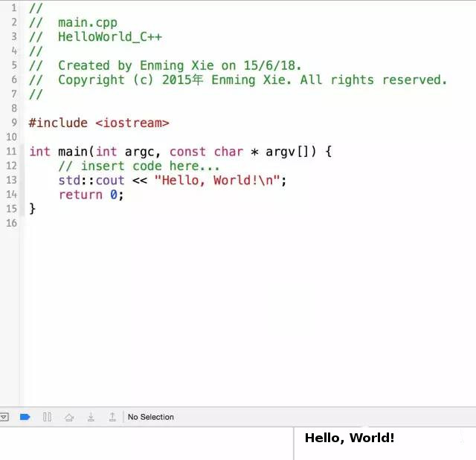Screen dimensions: 476x460
Task: Click the Copyright (c) 2015 comment line
Action: pos(253,80)
